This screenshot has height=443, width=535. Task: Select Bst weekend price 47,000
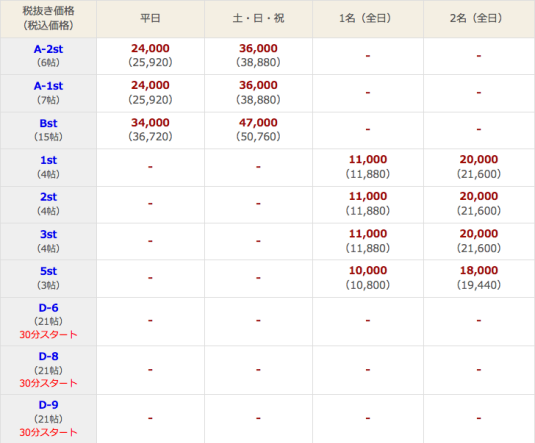pyautogui.click(x=258, y=123)
